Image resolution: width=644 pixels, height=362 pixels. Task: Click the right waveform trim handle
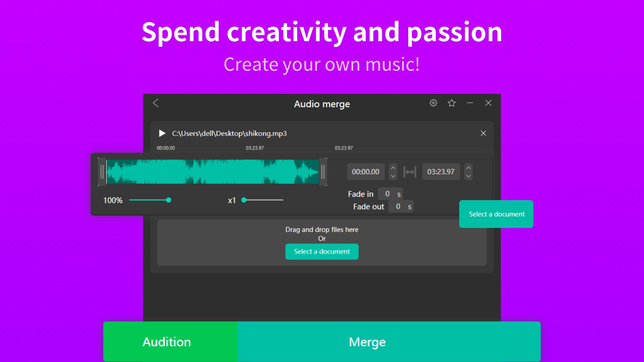pos(323,172)
